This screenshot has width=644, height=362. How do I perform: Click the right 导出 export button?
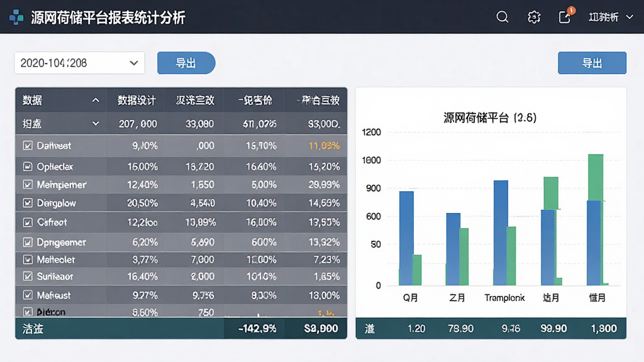click(x=592, y=63)
